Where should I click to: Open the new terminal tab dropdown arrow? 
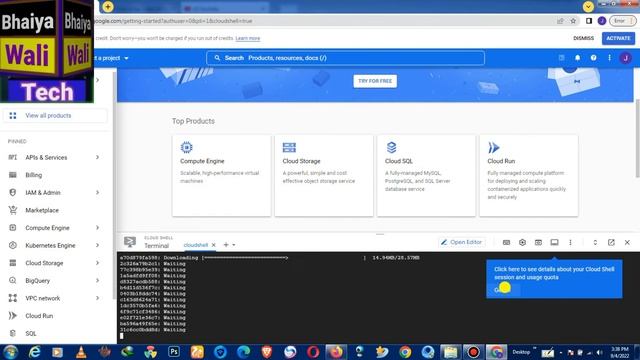pos(233,245)
